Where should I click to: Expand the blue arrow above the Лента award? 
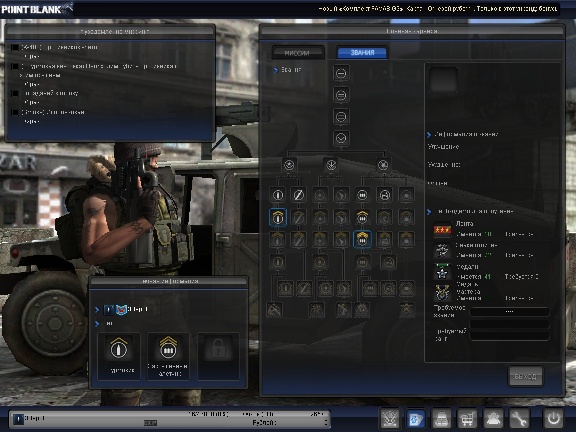click(429, 212)
